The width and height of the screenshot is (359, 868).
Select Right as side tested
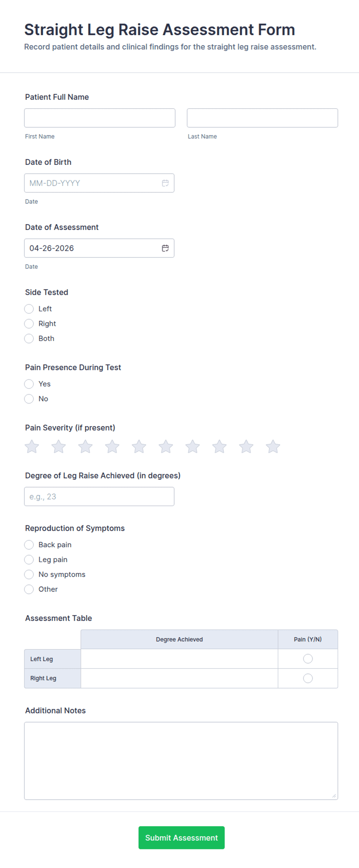click(x=29, y=323)
